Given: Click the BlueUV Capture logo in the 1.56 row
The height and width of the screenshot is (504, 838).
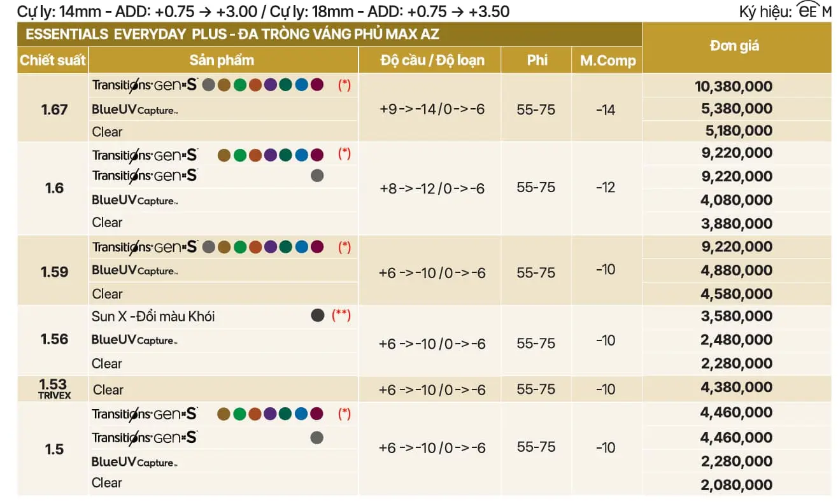Looking at the screenshot, I should 135,340.
